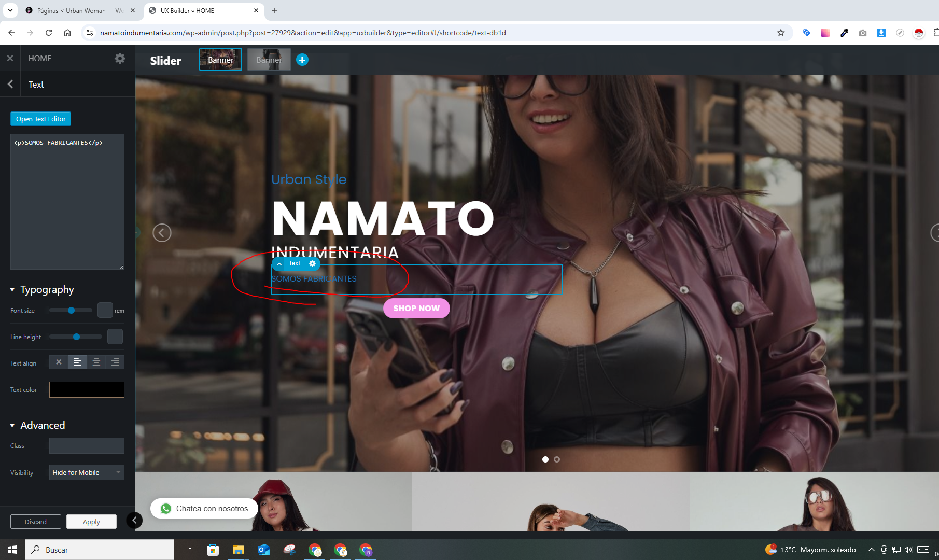Open Outlook from taskbar

[x=264, y=550]
